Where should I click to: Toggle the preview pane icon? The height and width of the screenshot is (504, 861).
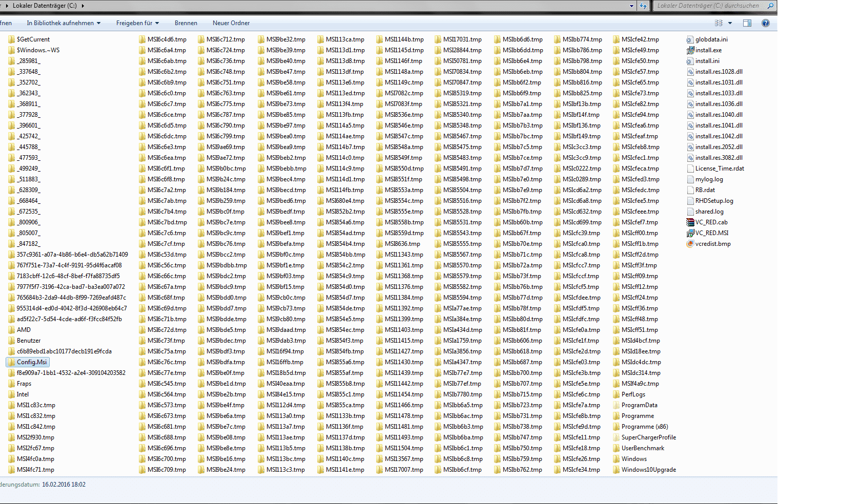point(747,23)
